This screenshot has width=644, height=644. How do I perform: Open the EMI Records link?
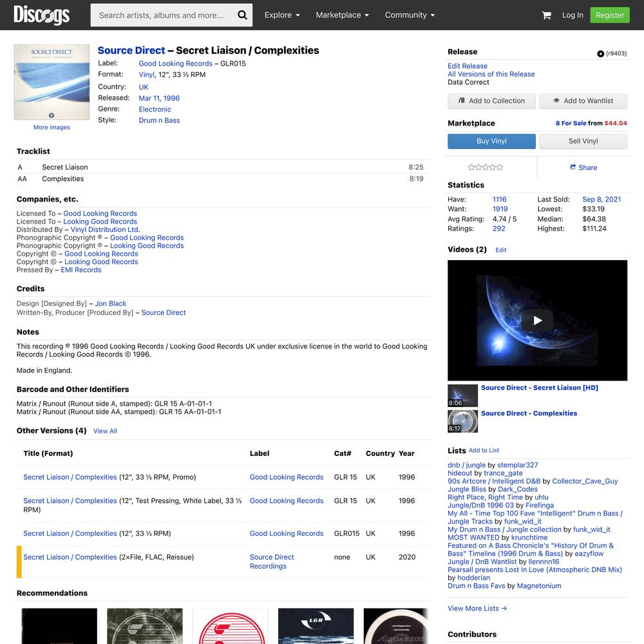point(81,270)
